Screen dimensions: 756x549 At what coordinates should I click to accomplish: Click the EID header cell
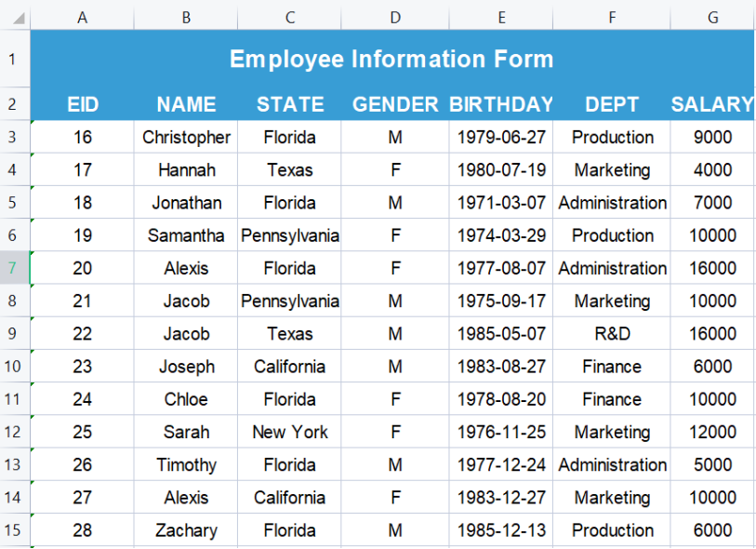(x=83, y=104)
